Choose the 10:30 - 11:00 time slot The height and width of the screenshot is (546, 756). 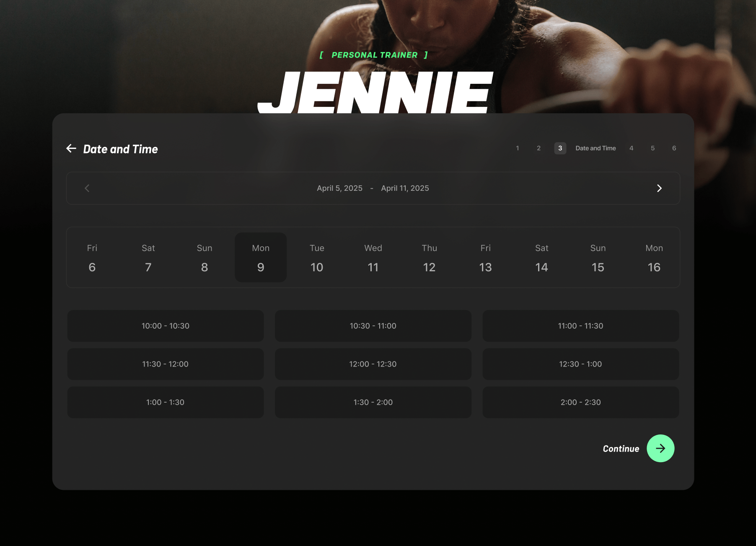coord(373,326)
